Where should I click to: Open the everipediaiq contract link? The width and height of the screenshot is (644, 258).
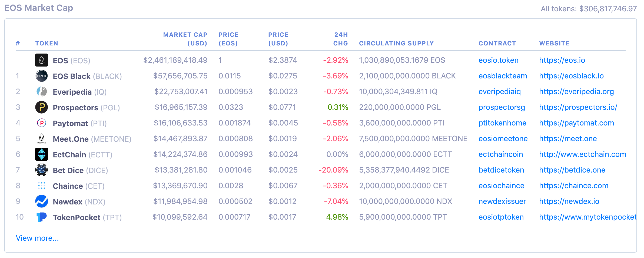500,91
